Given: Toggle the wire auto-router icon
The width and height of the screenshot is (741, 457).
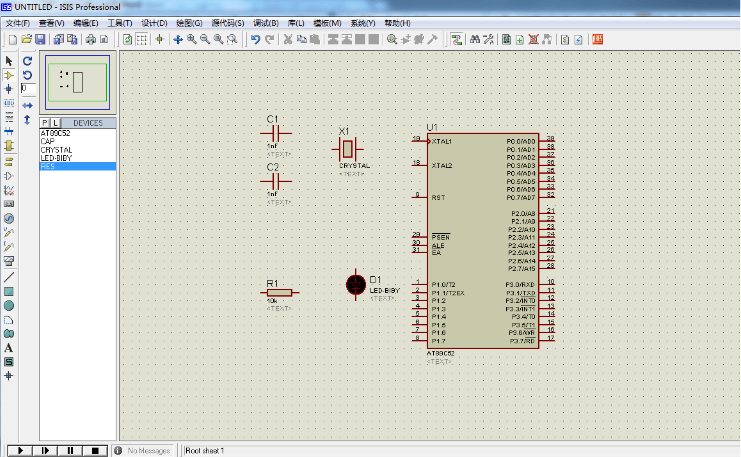Looking at the screenshot, I should coord(456,39).
